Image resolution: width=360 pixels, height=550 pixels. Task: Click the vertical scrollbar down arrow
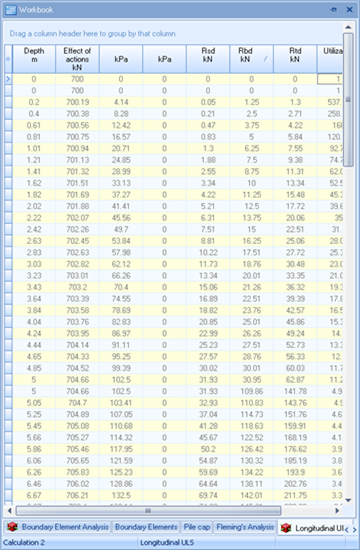[348, 500]
